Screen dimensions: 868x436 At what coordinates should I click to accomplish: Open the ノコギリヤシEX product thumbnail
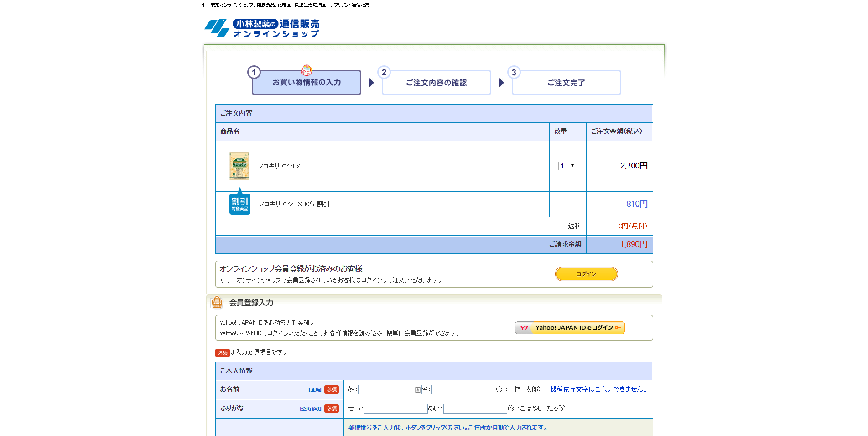point(239,166)
